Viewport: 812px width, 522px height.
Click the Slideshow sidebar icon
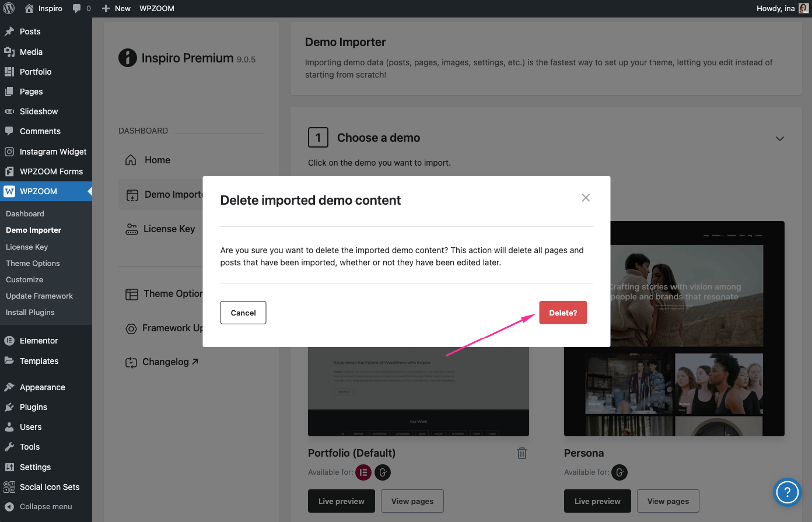(9, 111)
